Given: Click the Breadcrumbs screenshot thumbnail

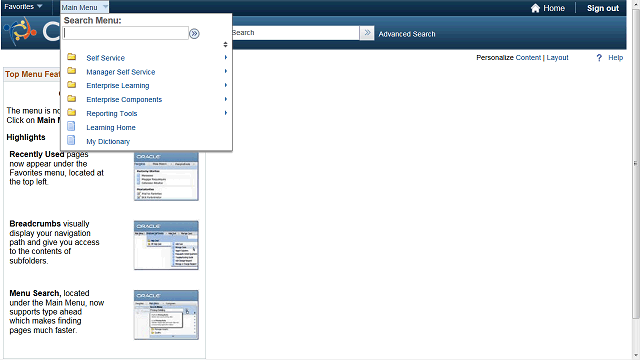Looking at the screenshot, I should (x=166, y=245).
